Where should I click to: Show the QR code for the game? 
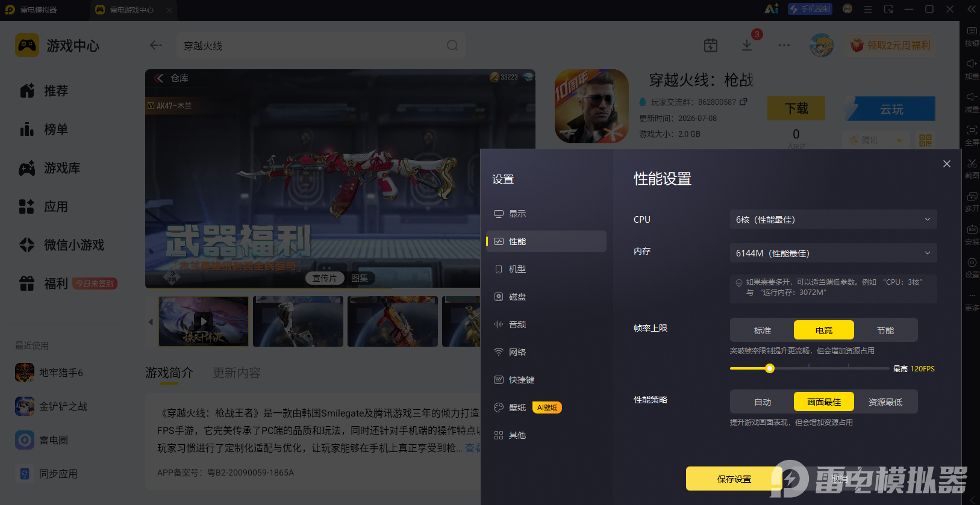click(925, 140)
